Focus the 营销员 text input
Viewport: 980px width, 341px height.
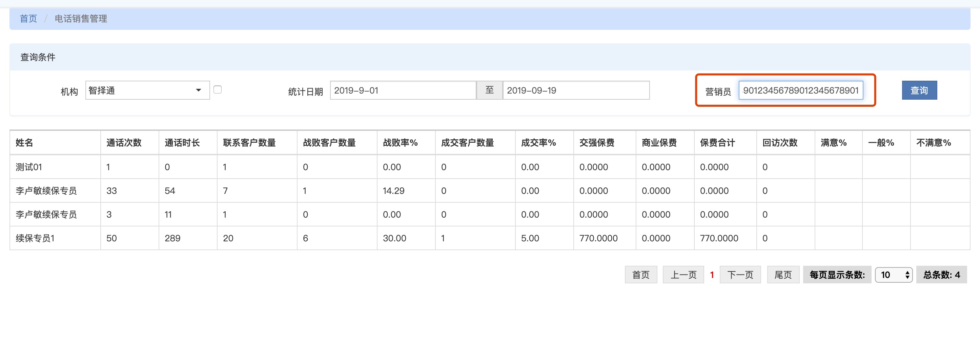coord(800,91)
